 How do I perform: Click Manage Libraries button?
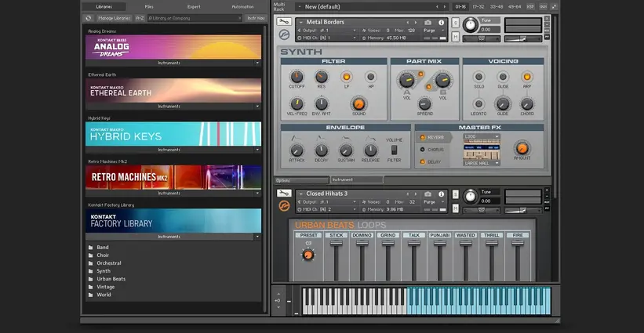click(x=115, y=18)
